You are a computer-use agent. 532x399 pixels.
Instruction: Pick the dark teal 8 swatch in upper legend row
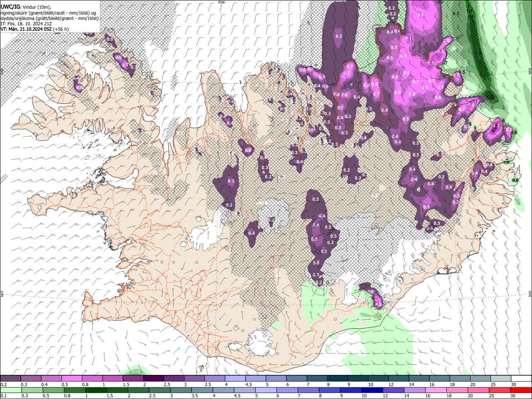point(337,379)
